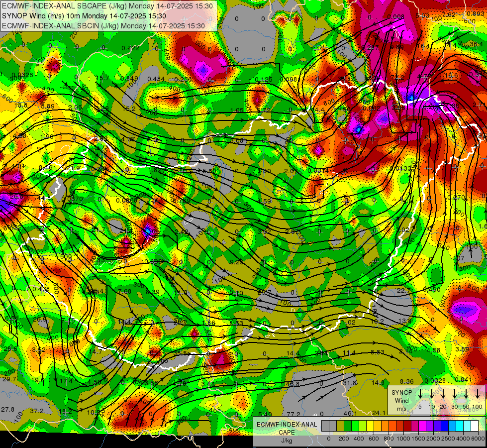Click the 1500 tick label on CAPE scale
Screen dimensions: 487x448
[x=418, y=439]
